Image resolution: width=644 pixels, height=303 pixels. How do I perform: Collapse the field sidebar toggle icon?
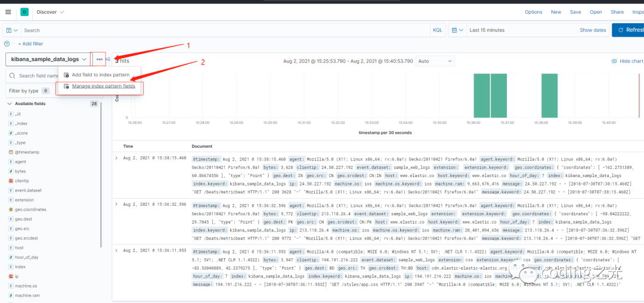pyautogui.click(x=108, y=59)
